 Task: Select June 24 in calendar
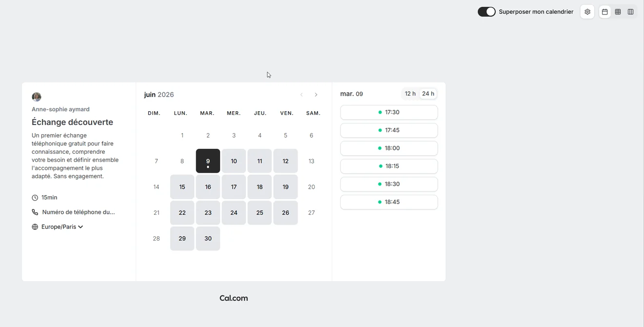(x=234, y=213)
